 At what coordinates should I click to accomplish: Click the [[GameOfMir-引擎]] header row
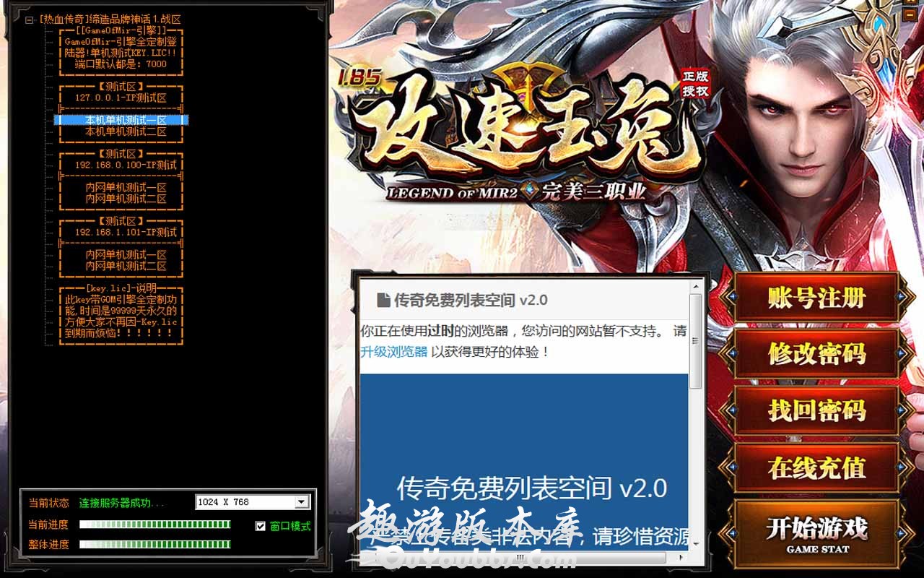tap(121, 31)
